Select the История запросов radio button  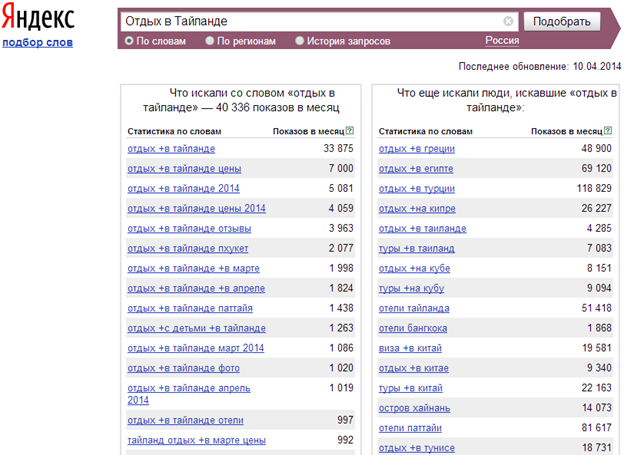300,41
